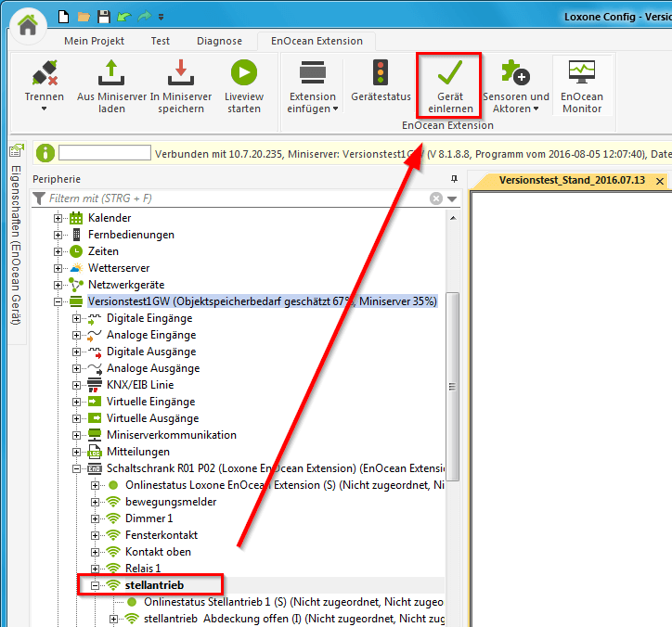Expand the Virtuelle Eingänge node
This screenshot has height=627, width=672.
77,402
